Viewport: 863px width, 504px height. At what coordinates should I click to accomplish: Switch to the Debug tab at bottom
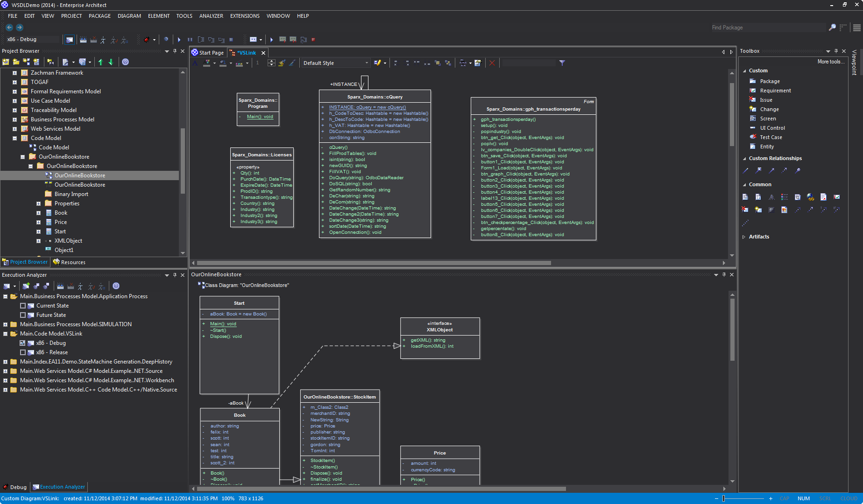pos(15,487)
